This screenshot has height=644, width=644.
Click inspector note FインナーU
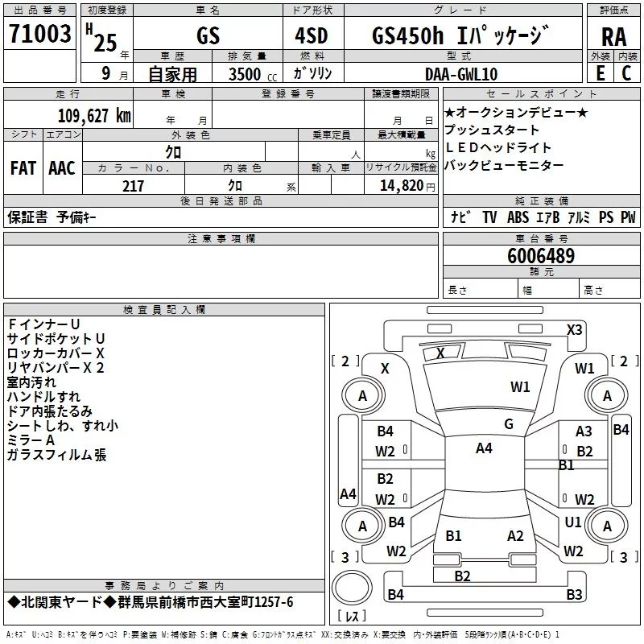[x=43, y=324]
